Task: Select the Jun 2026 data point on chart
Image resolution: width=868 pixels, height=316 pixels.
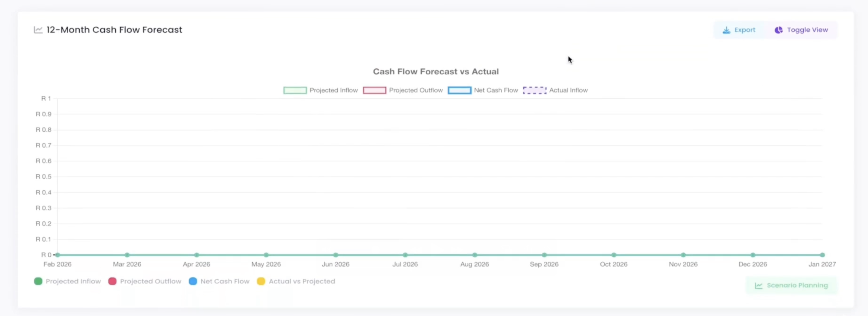Action: 336,255
